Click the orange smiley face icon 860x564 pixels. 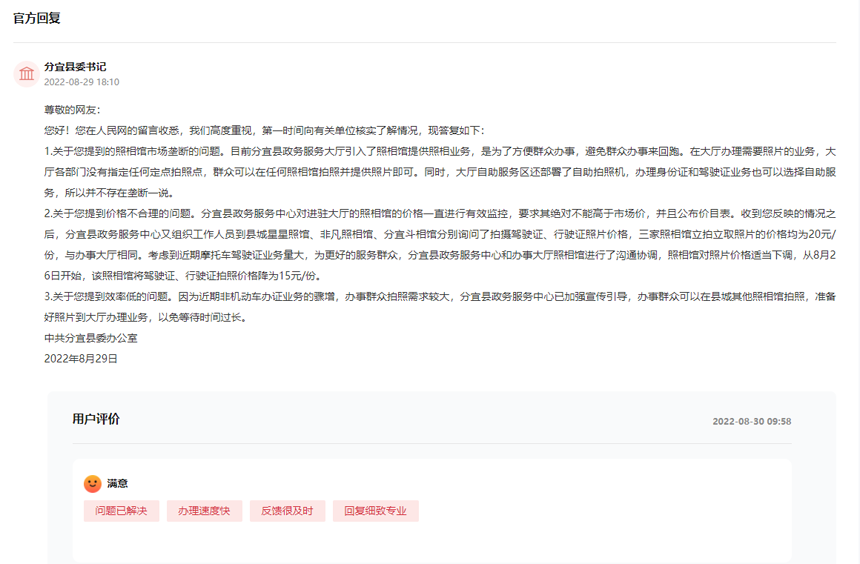click(92, 484)
